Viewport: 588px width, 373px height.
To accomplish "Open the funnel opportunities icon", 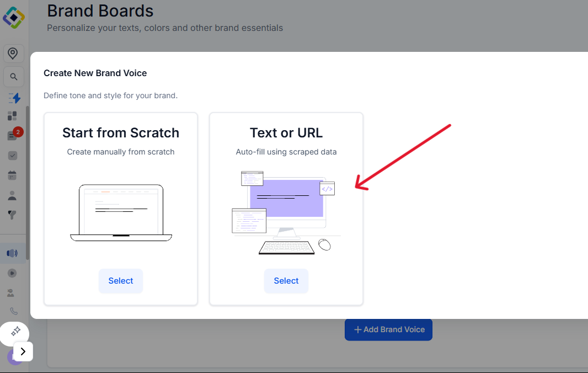I will [12, 215].
